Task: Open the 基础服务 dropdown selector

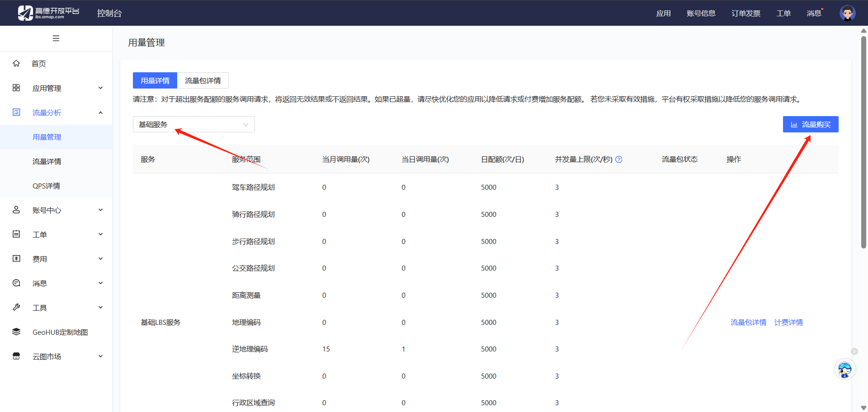Action: coord(193,124)
